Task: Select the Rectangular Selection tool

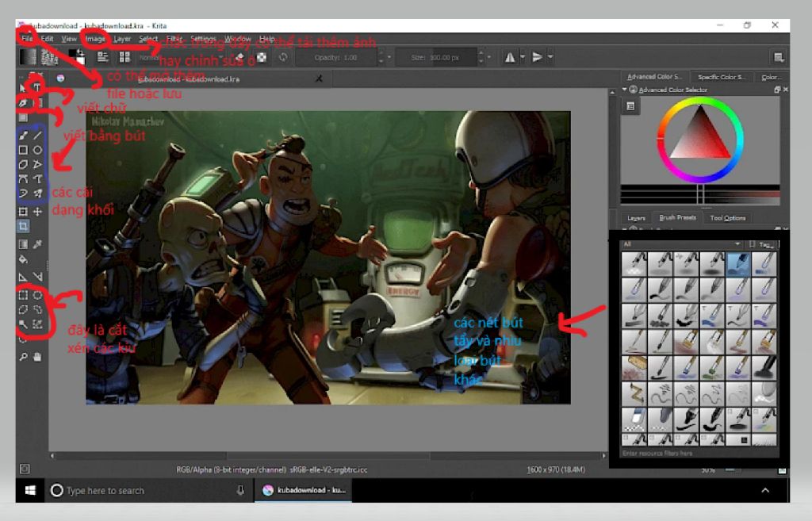Action: point(23,295)
